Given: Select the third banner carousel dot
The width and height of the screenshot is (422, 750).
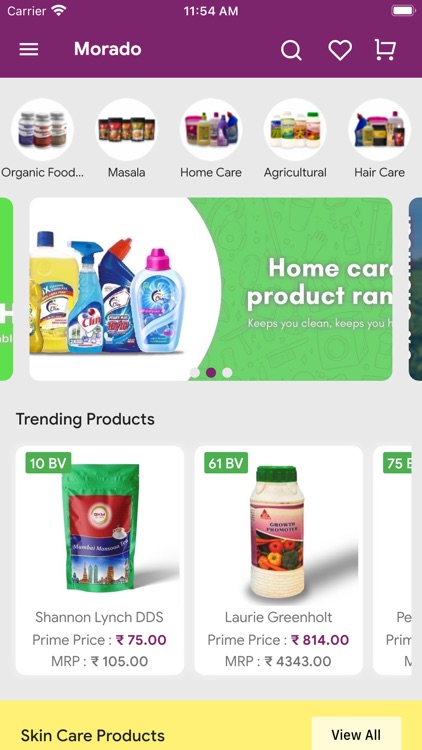Looking at the screenshot, I should [x=227, y=373].
